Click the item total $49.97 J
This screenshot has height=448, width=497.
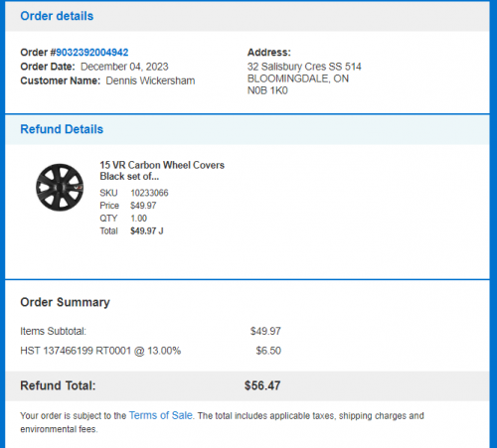[147, 230]
